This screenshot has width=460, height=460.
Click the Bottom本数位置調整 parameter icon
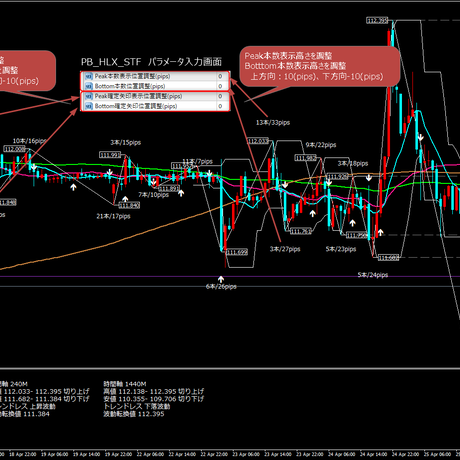(x=89, y=86)
